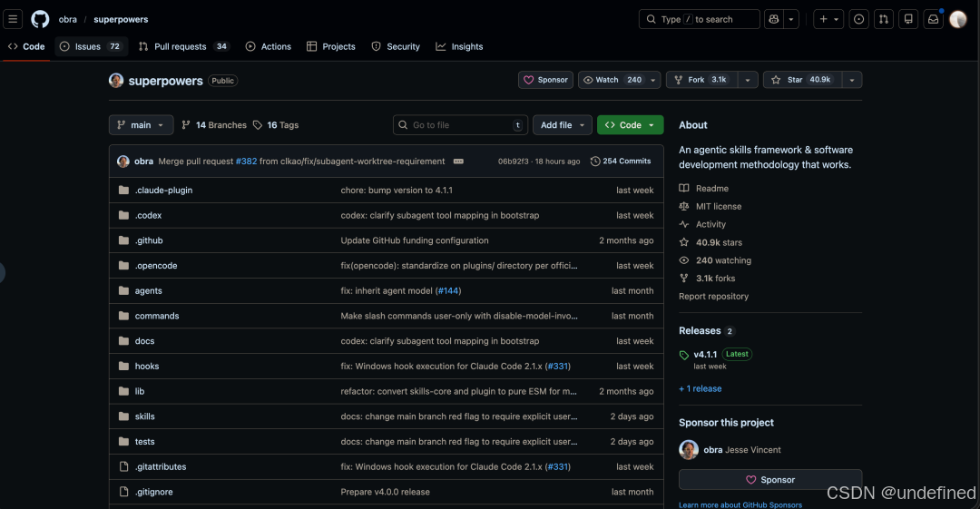Screen dimensions: 980x509
Task: Open the repositories icon in top header
Action: (908, 19)
